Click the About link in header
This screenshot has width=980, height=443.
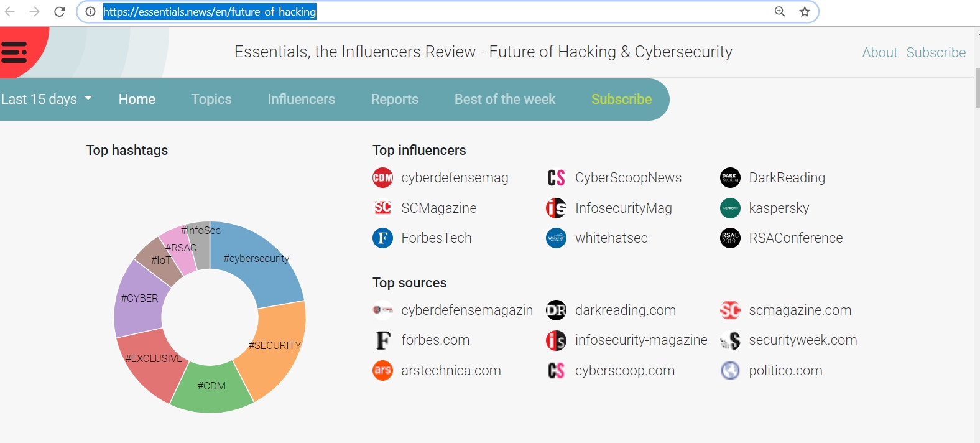(879, 53)
